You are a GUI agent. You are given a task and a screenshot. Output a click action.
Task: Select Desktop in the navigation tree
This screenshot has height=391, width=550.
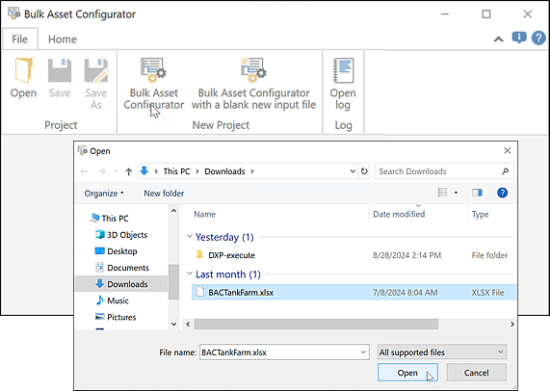pos(122,251)
